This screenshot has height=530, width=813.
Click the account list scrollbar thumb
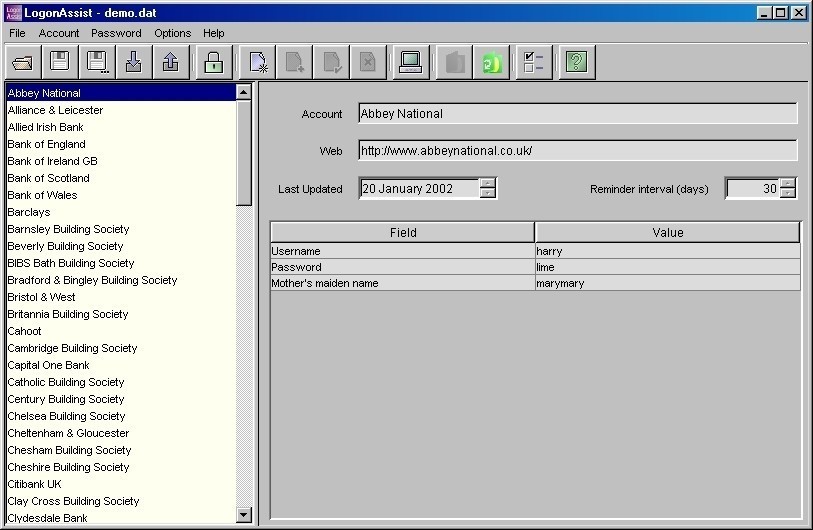244,153
